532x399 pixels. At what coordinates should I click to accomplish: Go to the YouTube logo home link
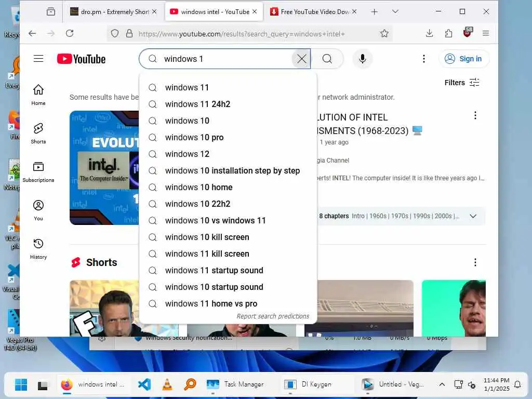tap(82, 59)
